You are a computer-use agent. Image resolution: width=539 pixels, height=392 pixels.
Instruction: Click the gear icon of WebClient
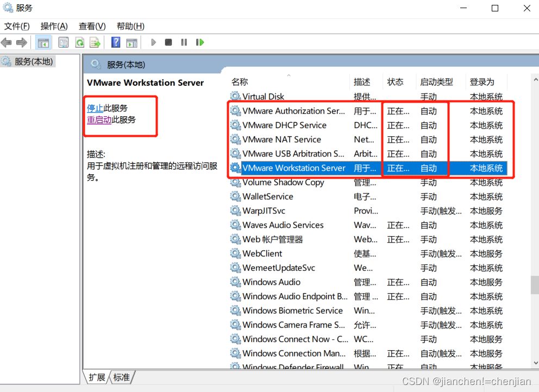235,253
